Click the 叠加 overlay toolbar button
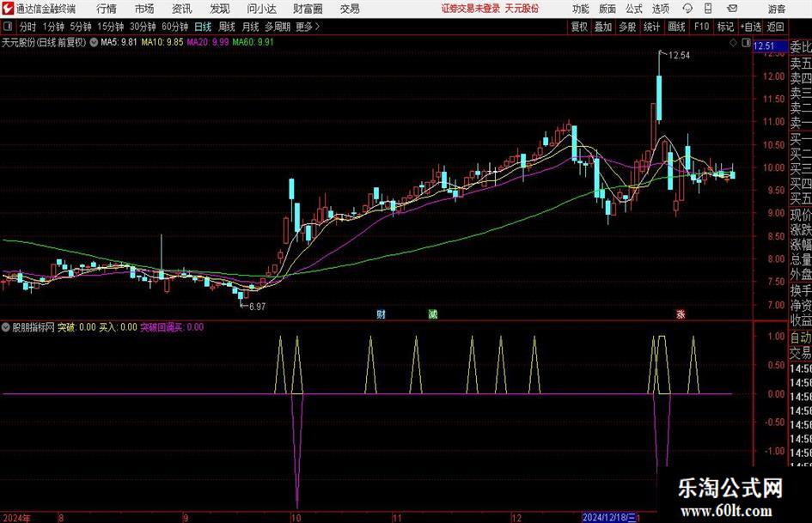 click(603, 27)
